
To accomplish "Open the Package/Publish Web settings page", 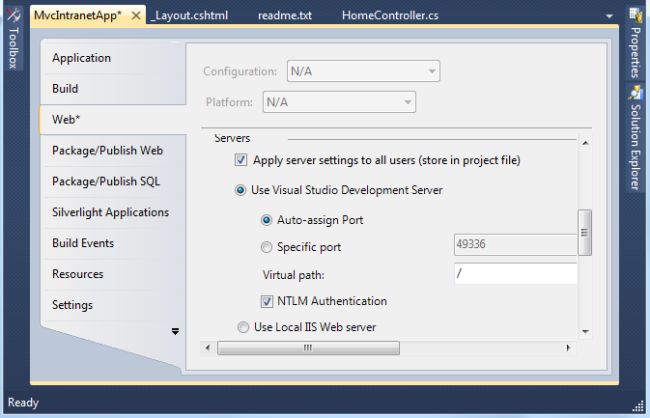I will (x=107, y=151).
